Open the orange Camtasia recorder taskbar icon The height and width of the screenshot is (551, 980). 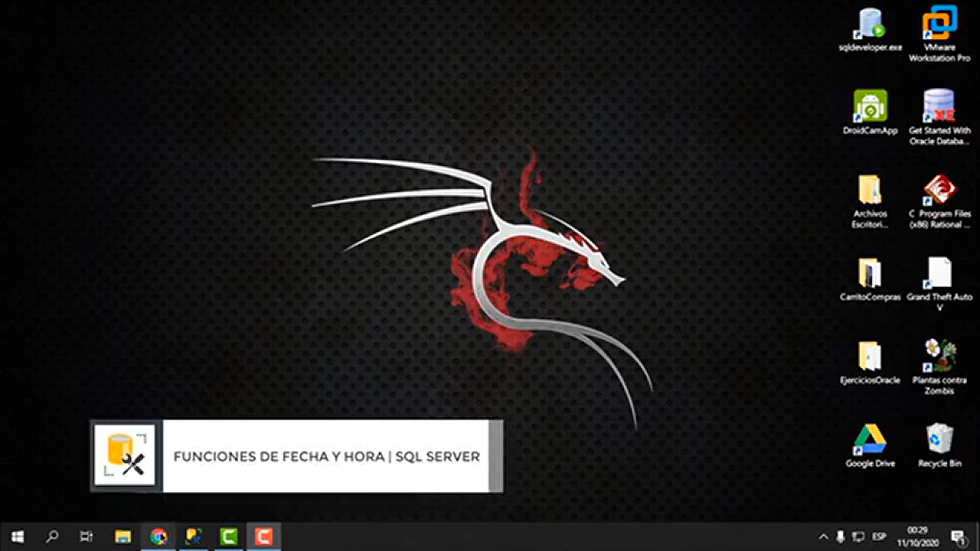[x=264, y=537]
